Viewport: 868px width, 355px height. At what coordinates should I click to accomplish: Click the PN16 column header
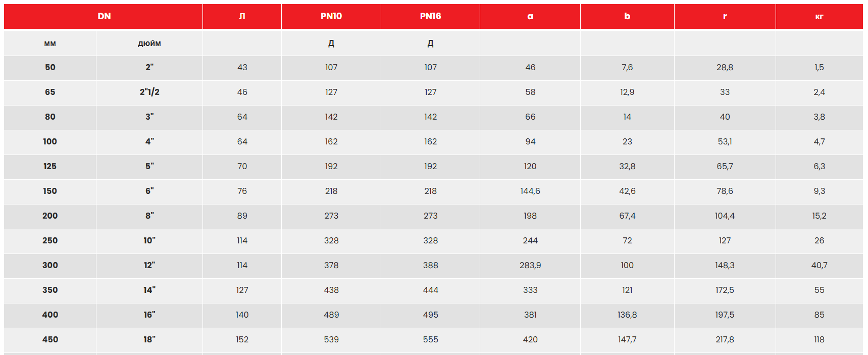[x=430, y=16]
